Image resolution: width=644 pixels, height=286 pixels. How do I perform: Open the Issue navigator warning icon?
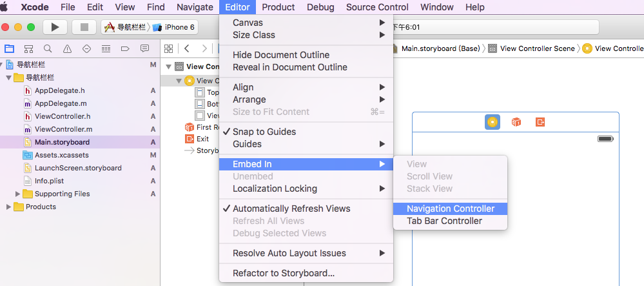[x=67, y=48]
